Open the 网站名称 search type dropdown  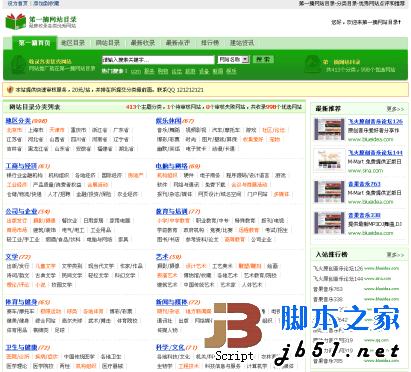coord(233,60)
